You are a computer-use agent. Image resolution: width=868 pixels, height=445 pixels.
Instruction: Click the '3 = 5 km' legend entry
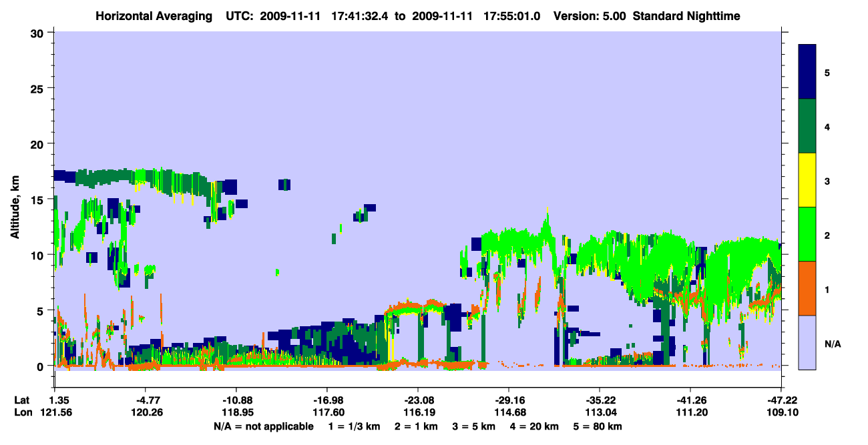473,426
